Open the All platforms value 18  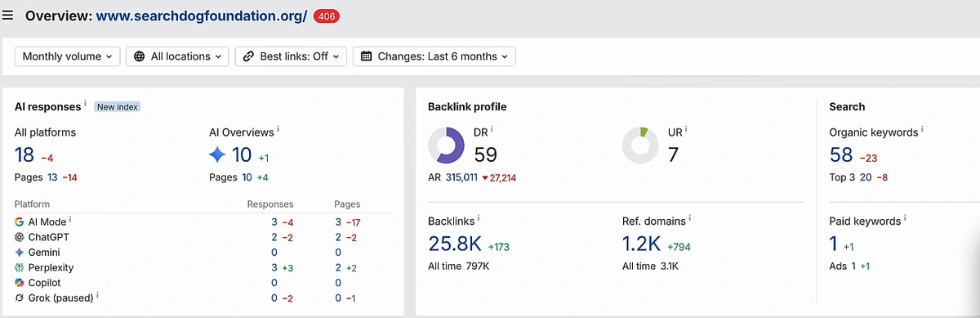[x=24, y=155]
